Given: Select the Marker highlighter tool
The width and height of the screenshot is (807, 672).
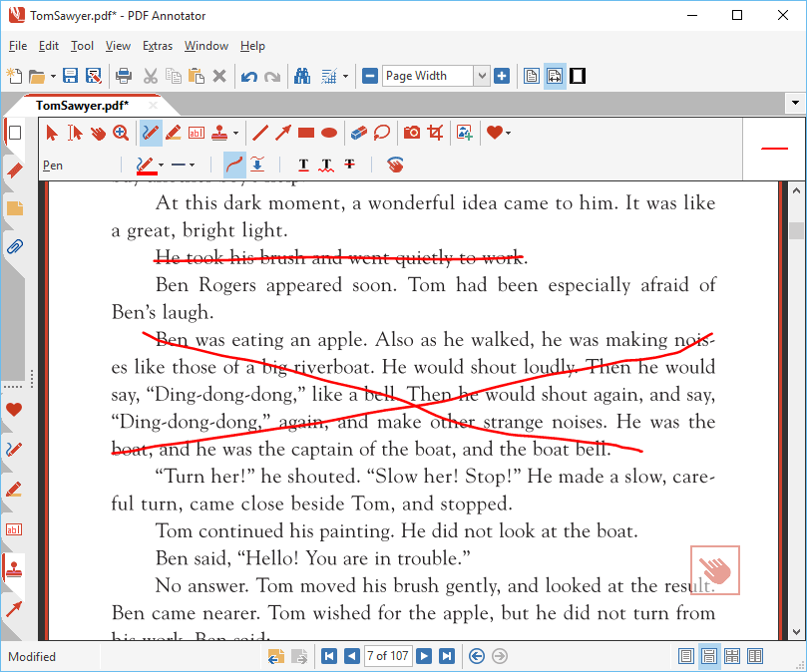Looking at the screenshot, I should (x=174, y=134).
